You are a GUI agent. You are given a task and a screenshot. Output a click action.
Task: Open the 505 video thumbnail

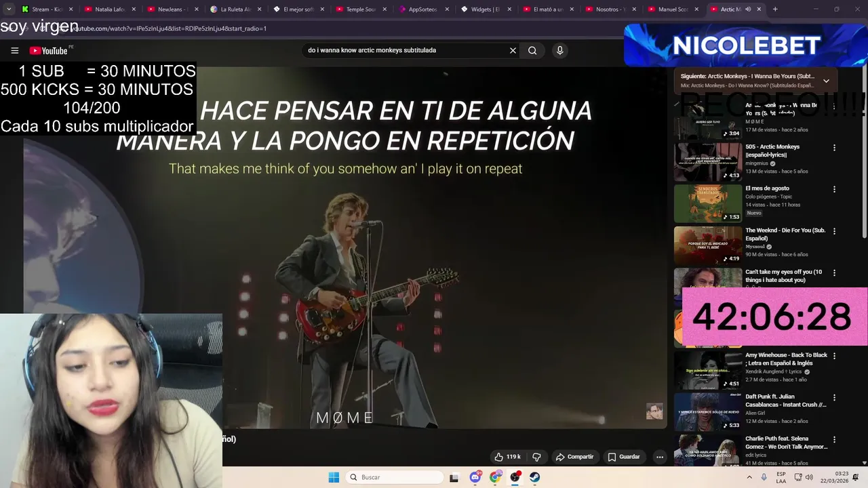pyautogui.click(x=708, y=161)
